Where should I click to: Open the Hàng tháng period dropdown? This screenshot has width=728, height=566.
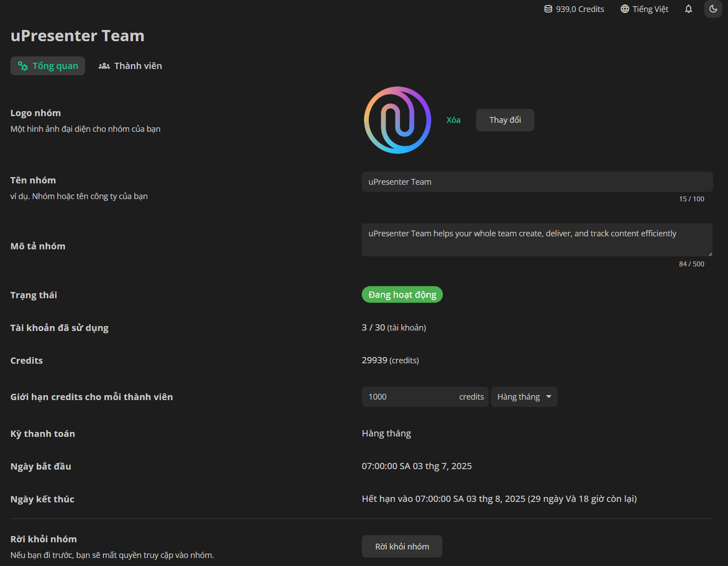click(524, 397)
